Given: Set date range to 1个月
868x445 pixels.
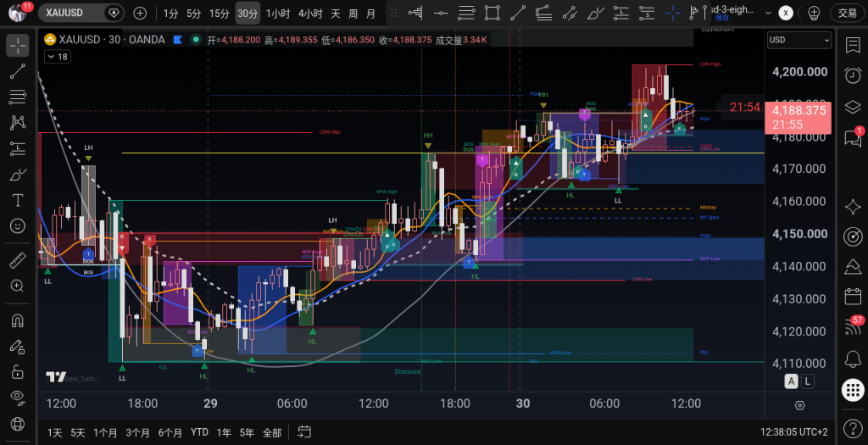Looking at the screenshot, I should (x=105, y=432).
